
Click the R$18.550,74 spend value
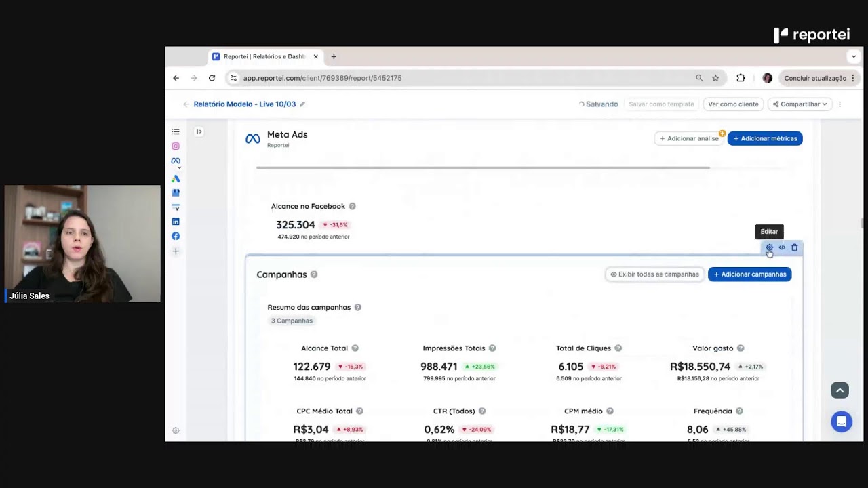(x=700, y=367)
